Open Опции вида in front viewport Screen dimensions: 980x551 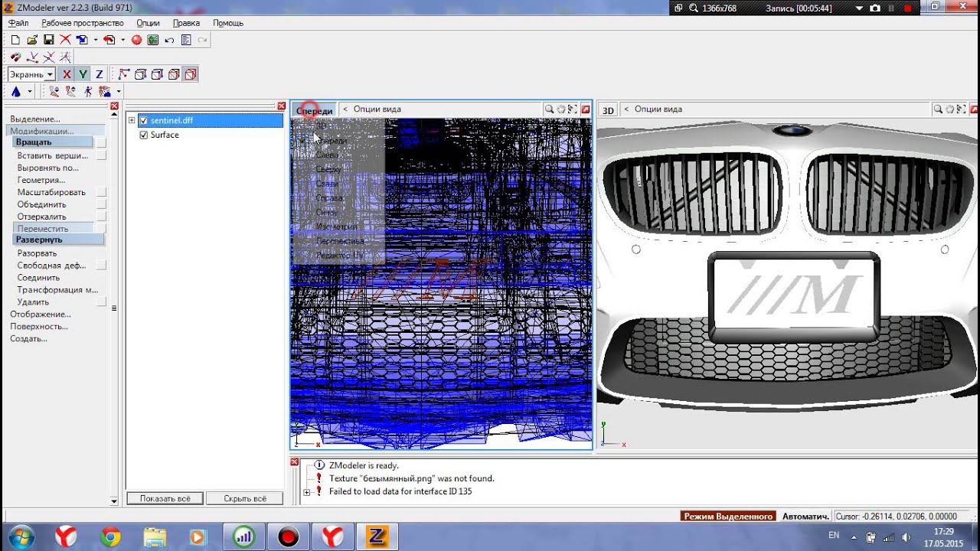click(x=377, y=109)
